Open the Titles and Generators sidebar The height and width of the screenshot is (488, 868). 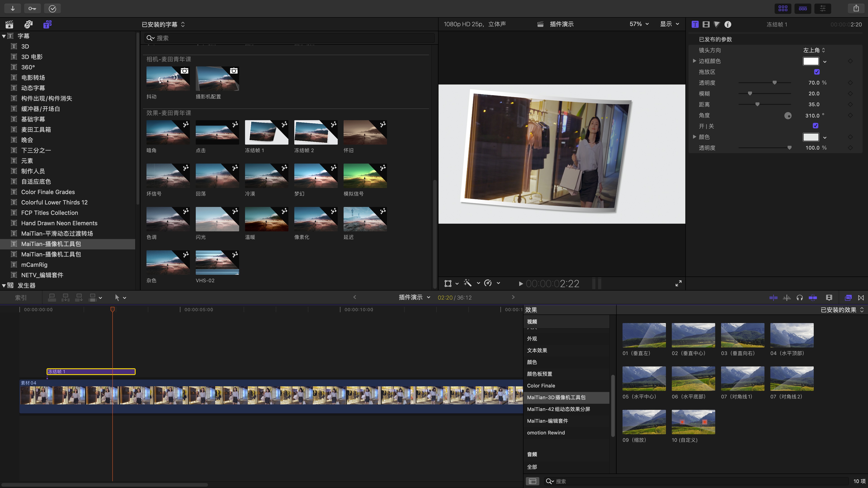[47, 24]
